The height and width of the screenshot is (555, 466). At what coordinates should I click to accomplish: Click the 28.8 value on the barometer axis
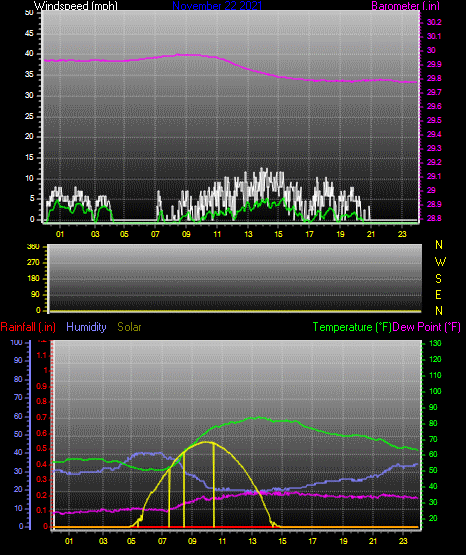[x=434, y=218]
